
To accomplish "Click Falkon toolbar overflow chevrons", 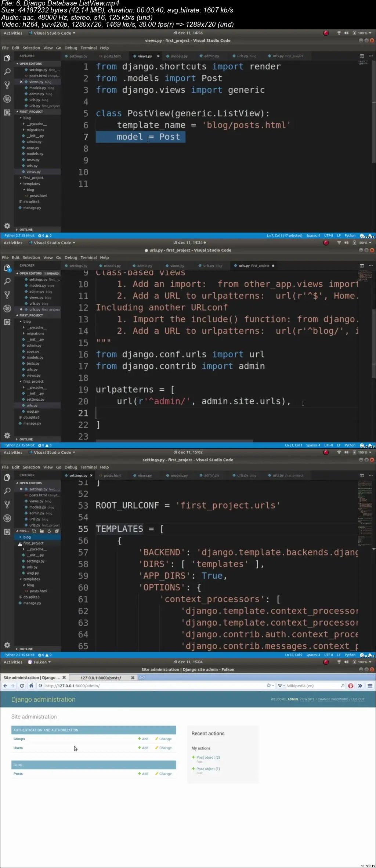I will point(360,686).
